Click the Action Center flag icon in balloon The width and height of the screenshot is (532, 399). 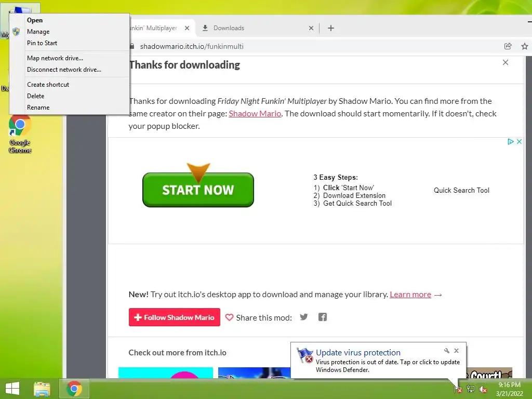tap(304, 355)
